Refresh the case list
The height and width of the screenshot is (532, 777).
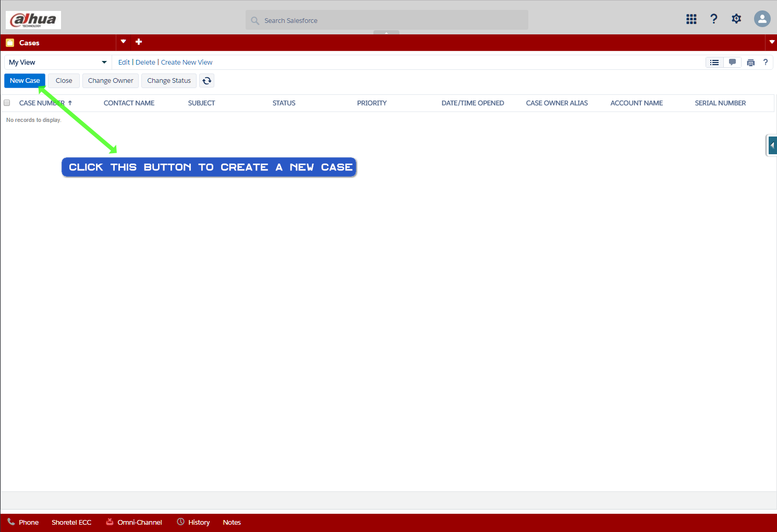pyautogui.click(x=207, y=81)
